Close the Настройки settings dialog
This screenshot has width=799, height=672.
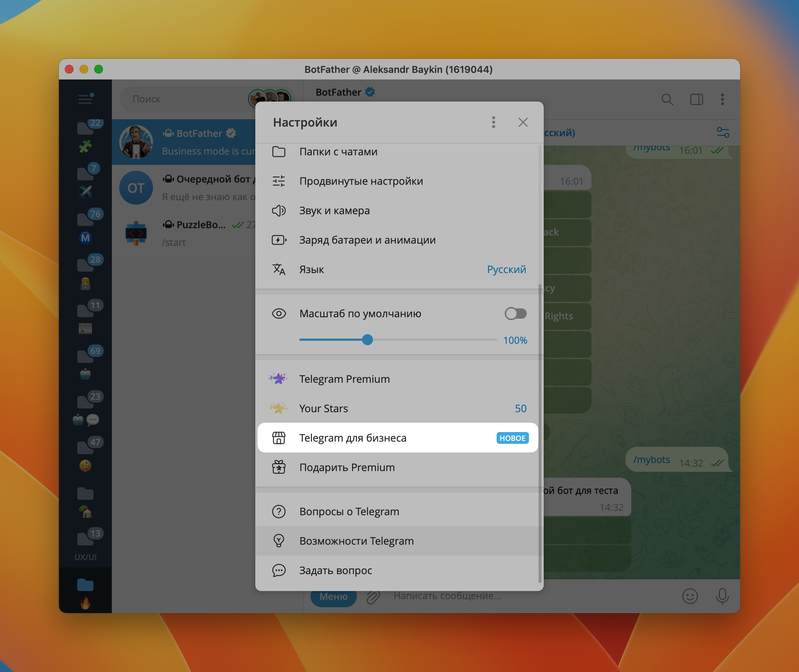point(523,122)
